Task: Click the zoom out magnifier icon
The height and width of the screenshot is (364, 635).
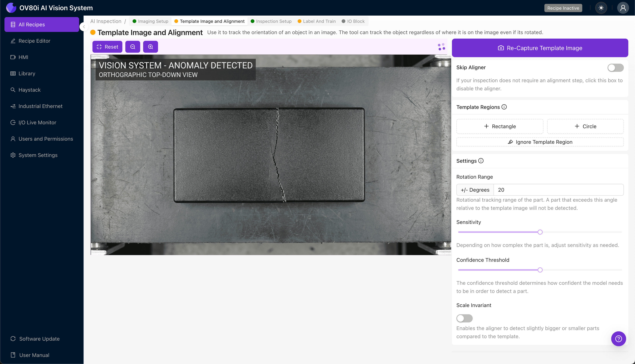Action: pos(133,47)
